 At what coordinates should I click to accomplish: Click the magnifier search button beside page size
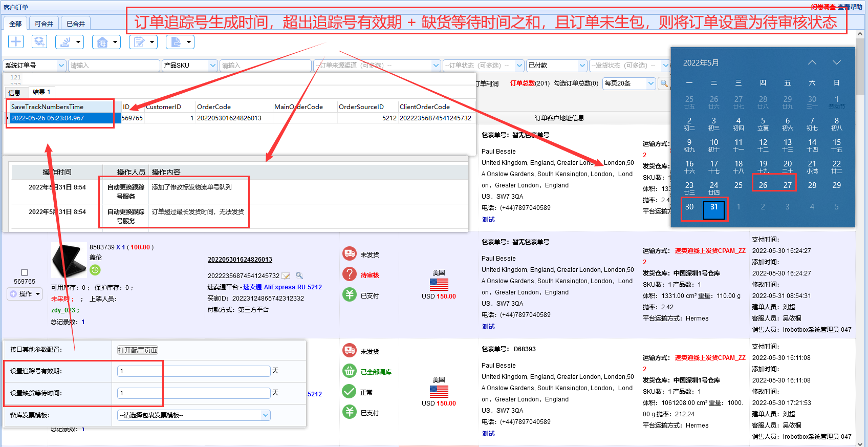pyautogui.click(x=664, y=83)
